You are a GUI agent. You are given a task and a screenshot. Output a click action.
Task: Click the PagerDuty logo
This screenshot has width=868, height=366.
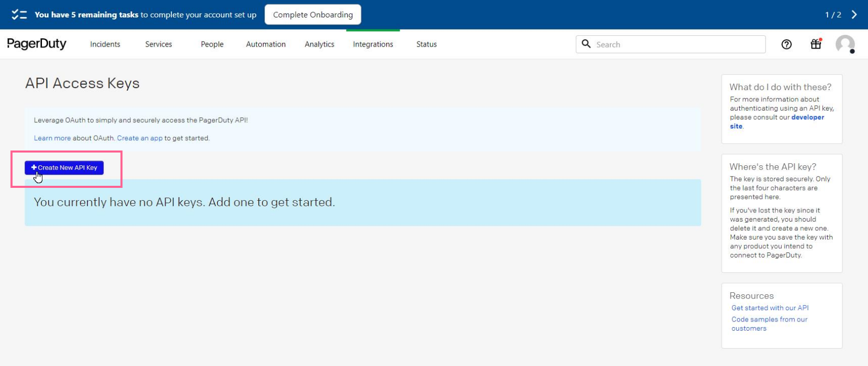coord(37,44)
